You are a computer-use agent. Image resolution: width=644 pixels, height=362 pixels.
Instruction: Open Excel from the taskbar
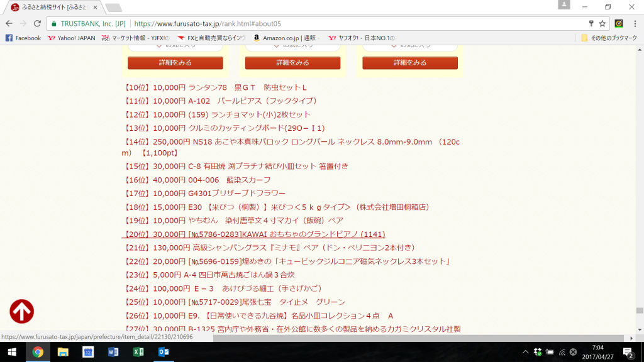click(138, 352)
